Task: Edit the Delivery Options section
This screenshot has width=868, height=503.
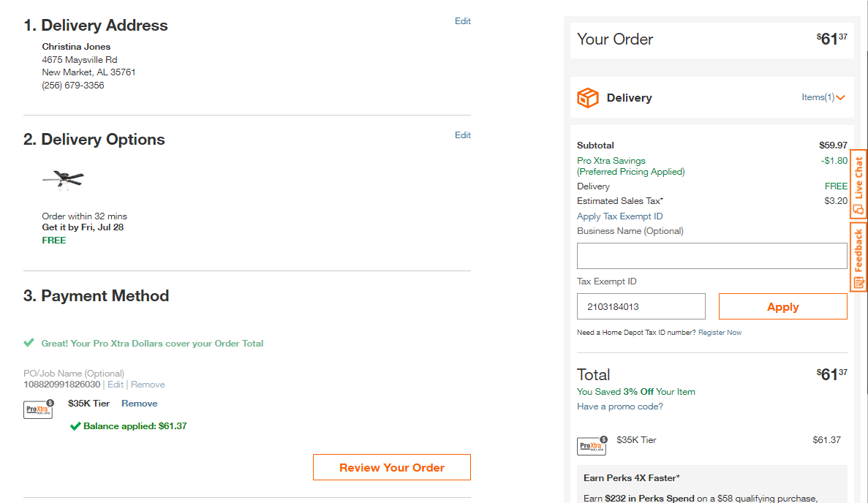Action: 463,135
